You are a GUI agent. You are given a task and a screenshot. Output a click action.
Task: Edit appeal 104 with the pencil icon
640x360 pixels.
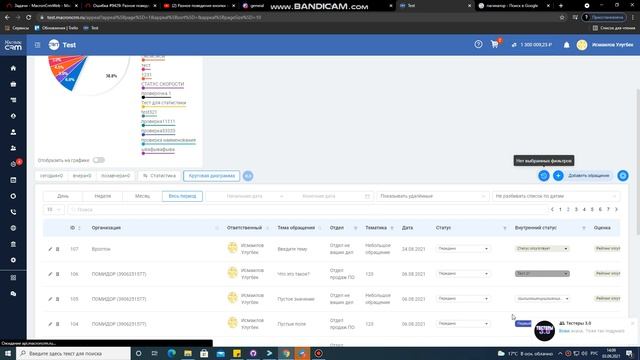point(50,324)
